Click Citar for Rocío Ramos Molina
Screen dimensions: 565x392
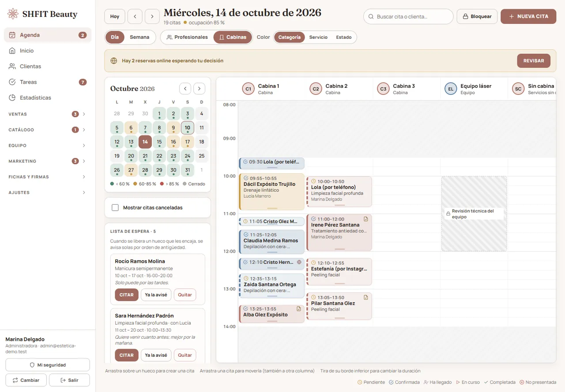coord(127,295)
